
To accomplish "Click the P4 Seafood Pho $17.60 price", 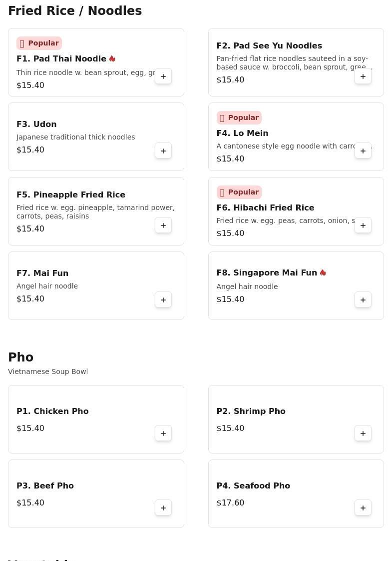I will click(x=230, y=503).
